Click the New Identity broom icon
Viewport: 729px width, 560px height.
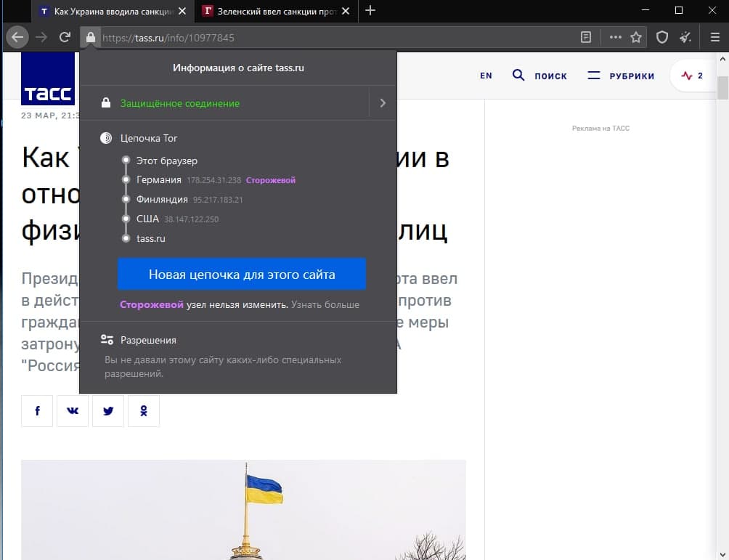(x=685, y=37)
